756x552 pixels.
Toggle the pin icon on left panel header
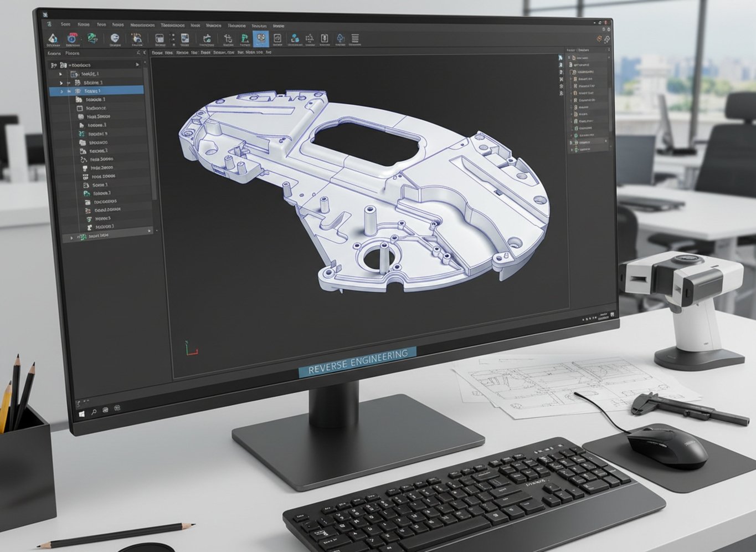(138, 53)
